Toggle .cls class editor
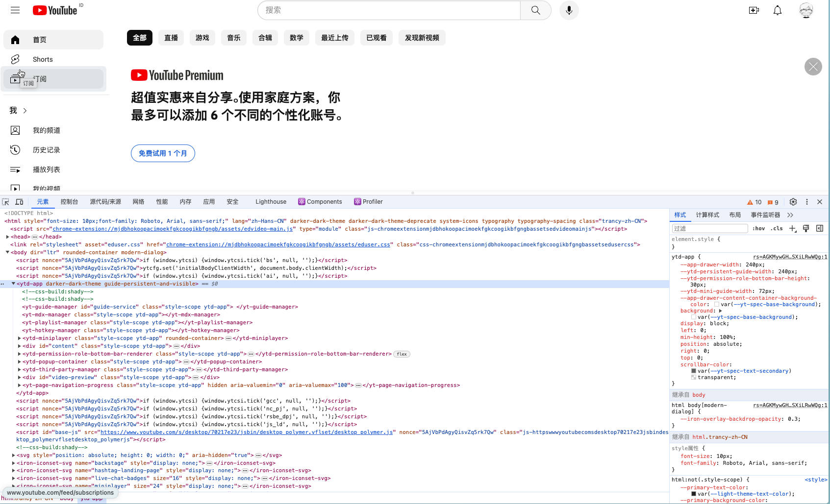The width and height of the screenshot is (830, 504). click(777, 228)
